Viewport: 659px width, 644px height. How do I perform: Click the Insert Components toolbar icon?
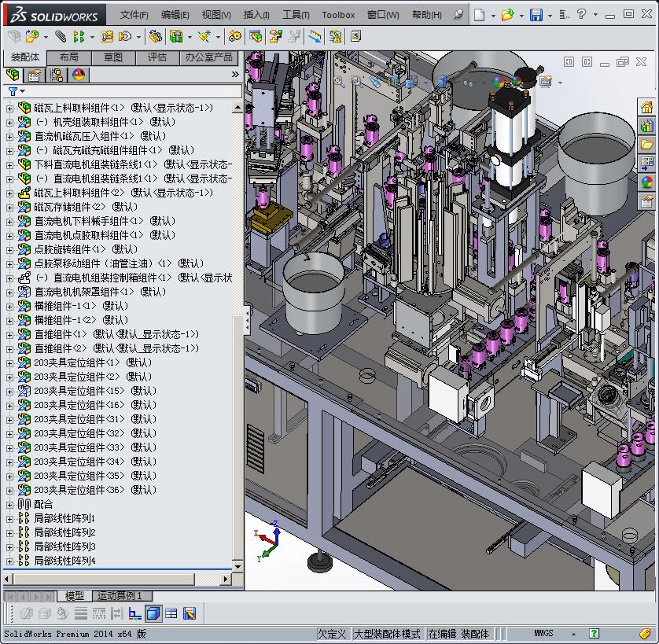coord(31,37)
